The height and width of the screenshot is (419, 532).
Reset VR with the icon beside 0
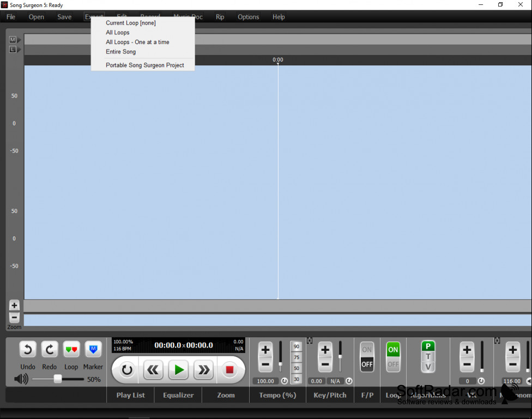(481, 381)
